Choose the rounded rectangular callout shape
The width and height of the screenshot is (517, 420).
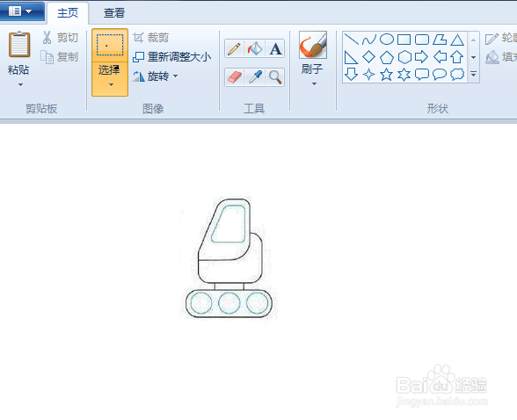click(x=422, y=75)
